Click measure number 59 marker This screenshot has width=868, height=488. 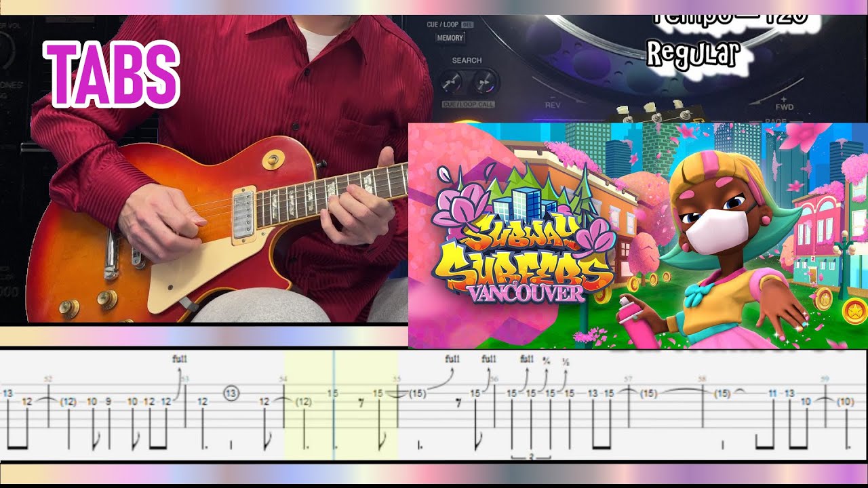825,379
